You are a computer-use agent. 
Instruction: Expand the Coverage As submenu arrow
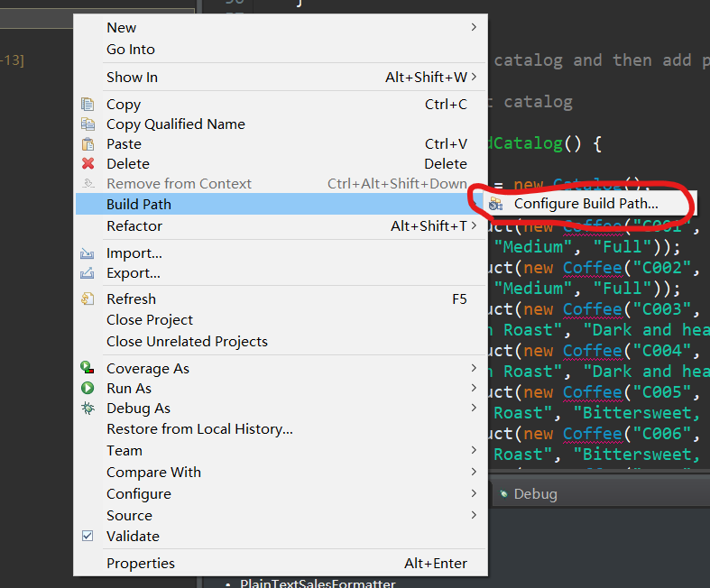(474, 368)
